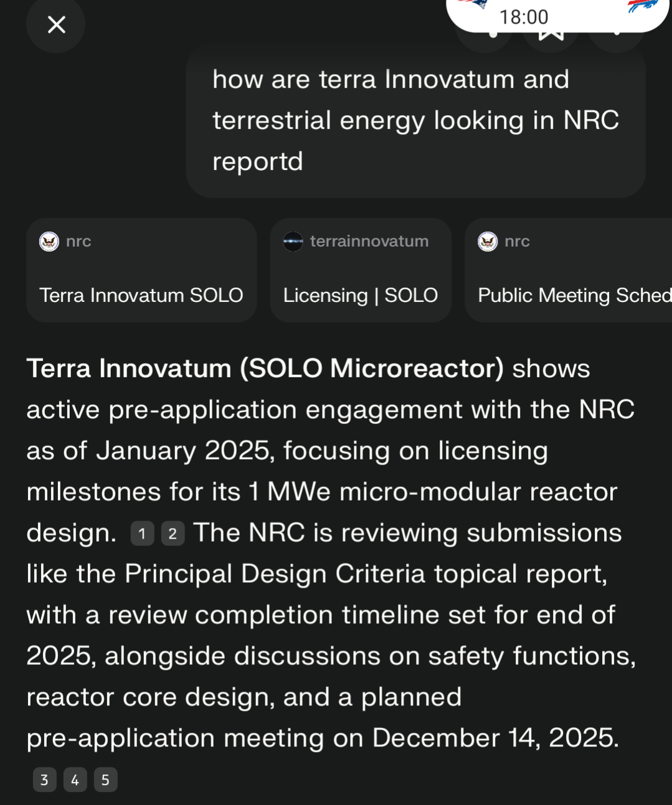
Task: Open the 18:00 game time pill
Action: (558, 14)
